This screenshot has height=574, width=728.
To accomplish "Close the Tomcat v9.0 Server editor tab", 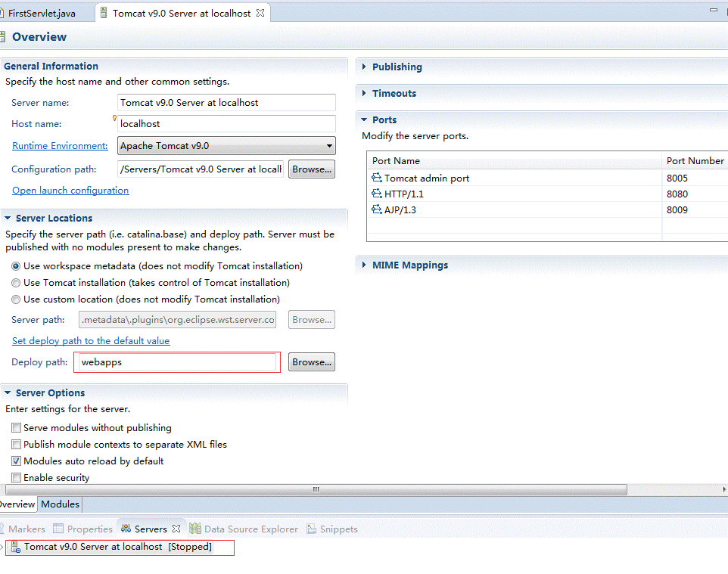I will point(260,13).
